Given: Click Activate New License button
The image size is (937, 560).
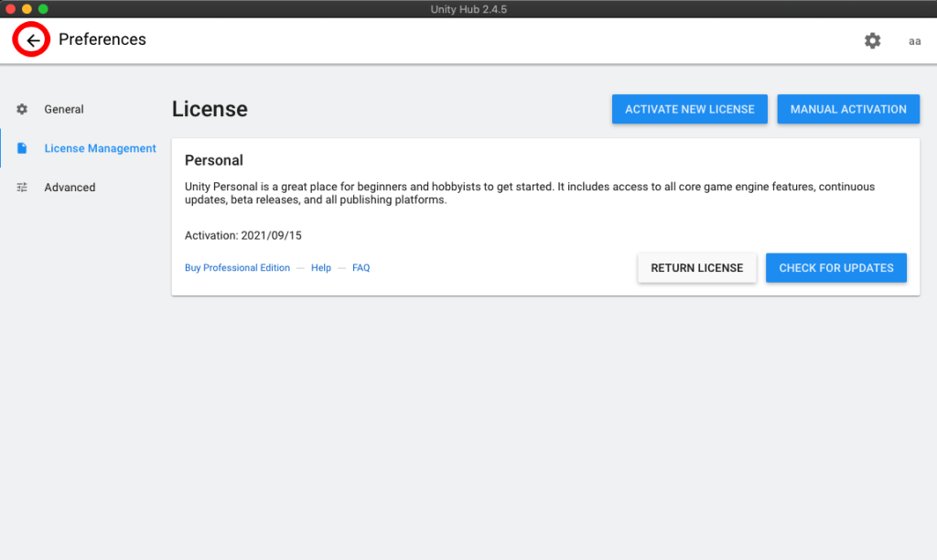Looking at the screenshot, I should [x=690, y=110].
